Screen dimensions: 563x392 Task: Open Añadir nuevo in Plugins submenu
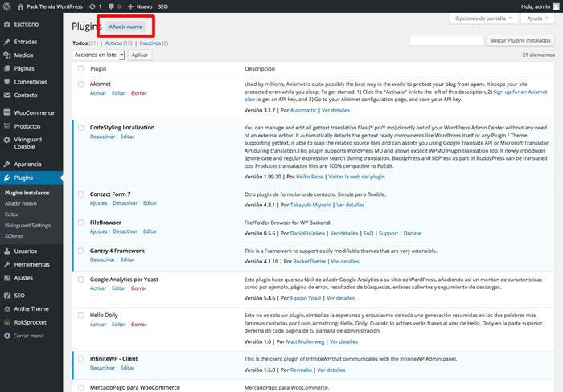(x=21, y=203)
